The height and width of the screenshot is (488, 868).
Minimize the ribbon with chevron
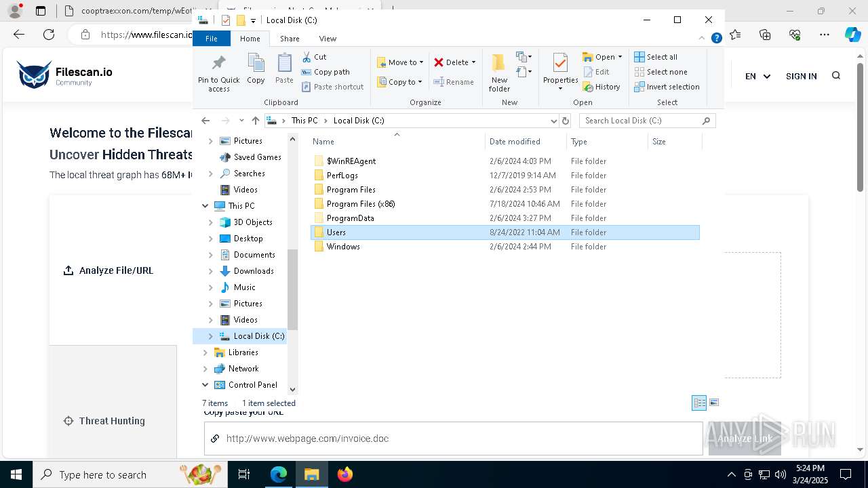tap(702, 39)
